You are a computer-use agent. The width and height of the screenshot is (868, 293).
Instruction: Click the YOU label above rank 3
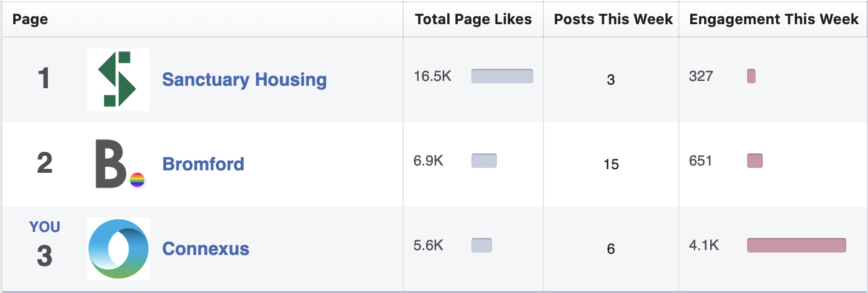45,227
